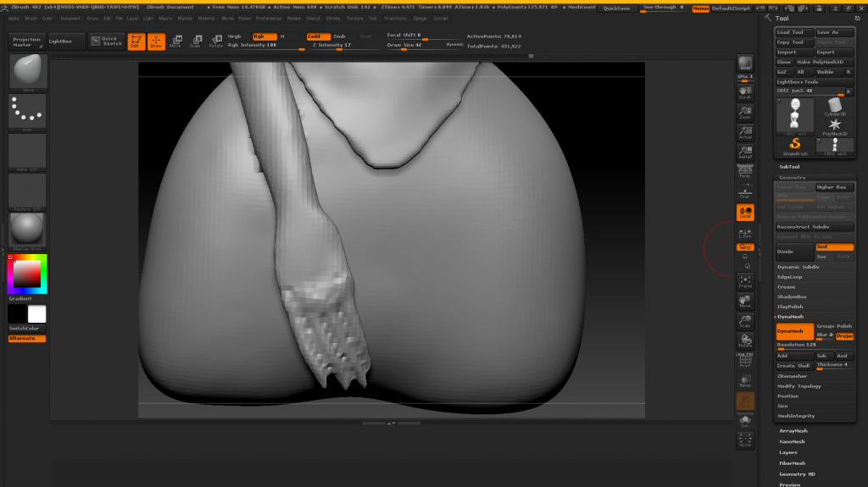The width and height of the screenshot is (868, 487).
Task: Click the DynaMesh activation button
Action: pos(795,331)
